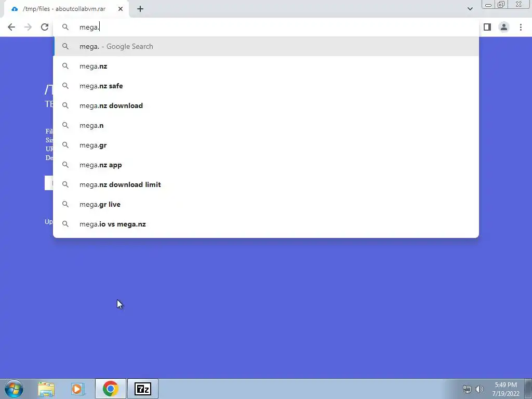The width and height of the screenshot is (532, 399).
Task: Open Chrome's three-dot menu
Action: 521,27
